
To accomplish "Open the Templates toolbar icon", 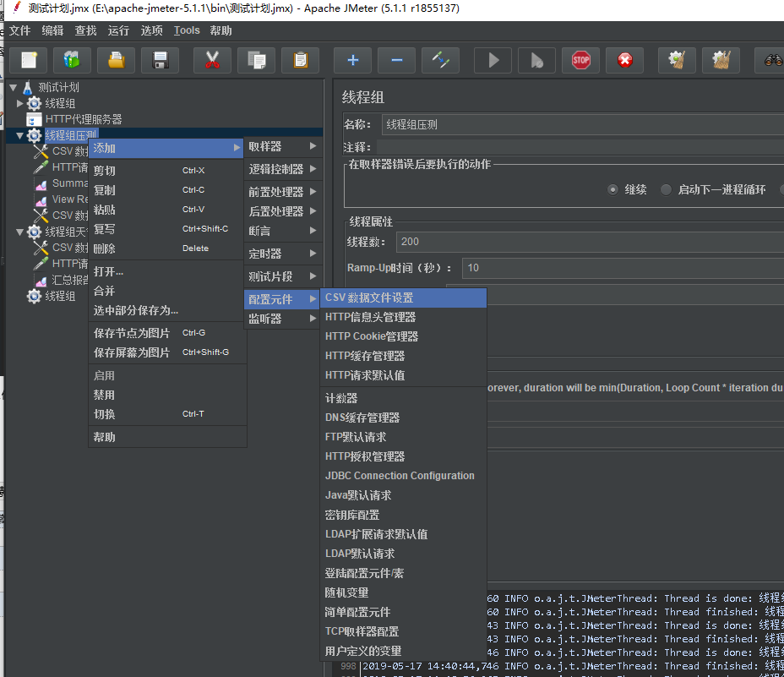I will pos(73,61).
